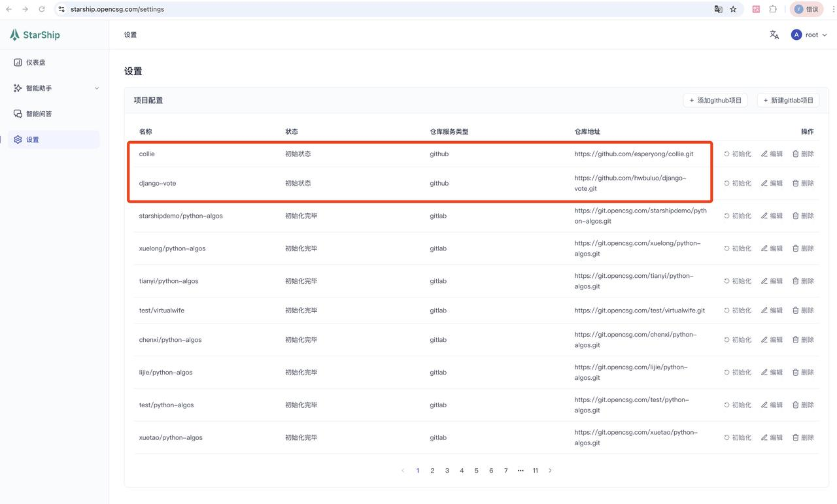The height and width of the screenshot is (504, 837).
Task: Jump to page 5 in the pagination
Action: (476, 470)
